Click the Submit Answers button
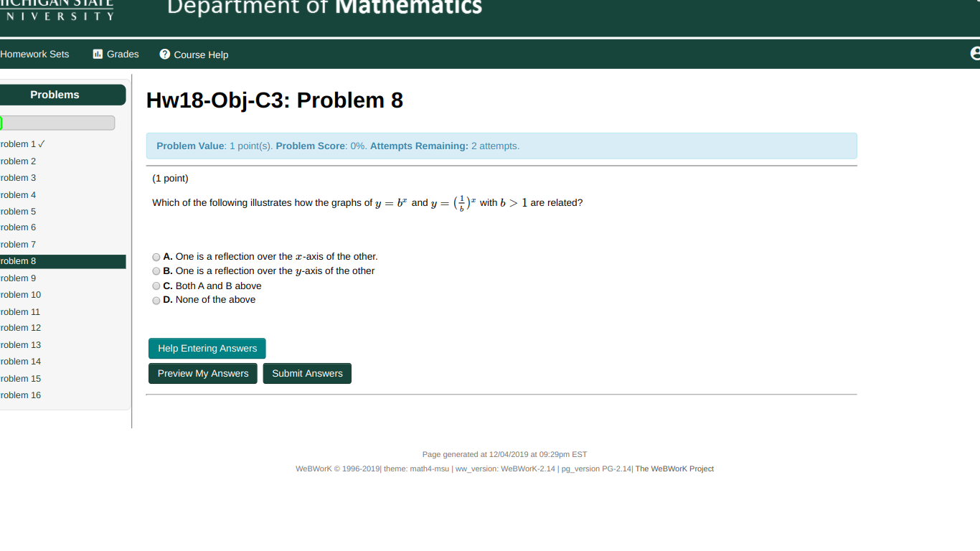 [307, 373]
